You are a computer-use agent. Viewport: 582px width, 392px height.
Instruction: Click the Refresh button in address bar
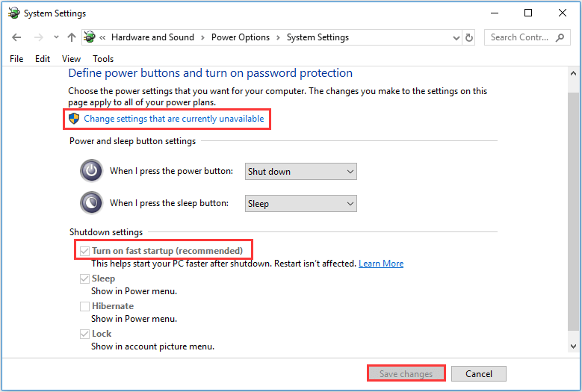click(469, 37)
